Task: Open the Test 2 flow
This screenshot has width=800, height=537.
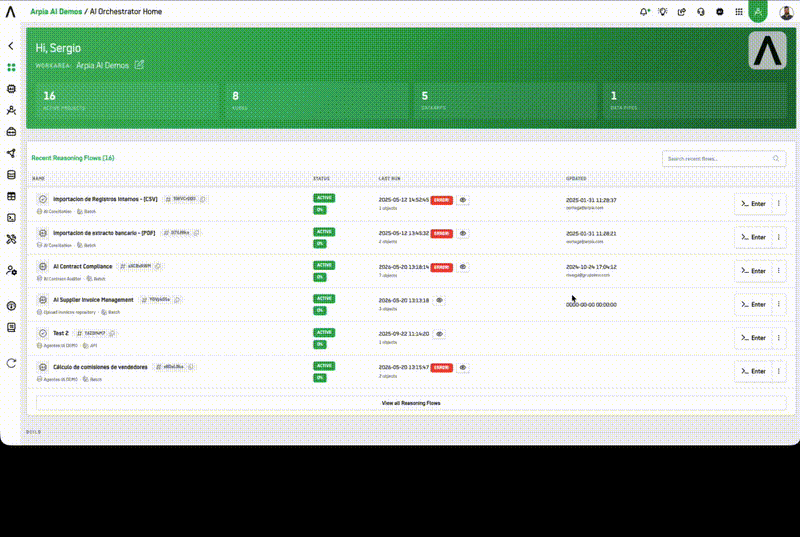Action: coord(61,333)
